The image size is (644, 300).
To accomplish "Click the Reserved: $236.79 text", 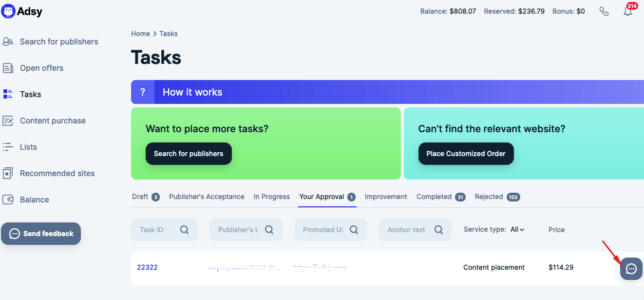I will 514,11.
